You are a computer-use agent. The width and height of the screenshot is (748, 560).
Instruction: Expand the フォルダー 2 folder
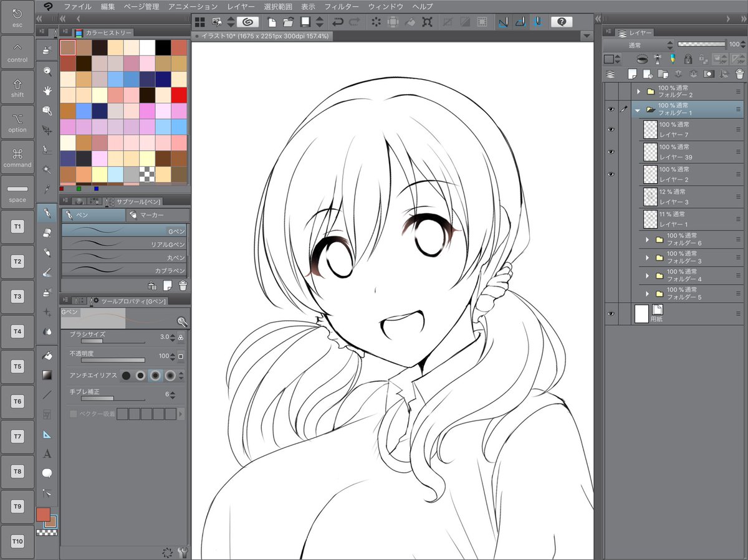click(x=638, y=91)
